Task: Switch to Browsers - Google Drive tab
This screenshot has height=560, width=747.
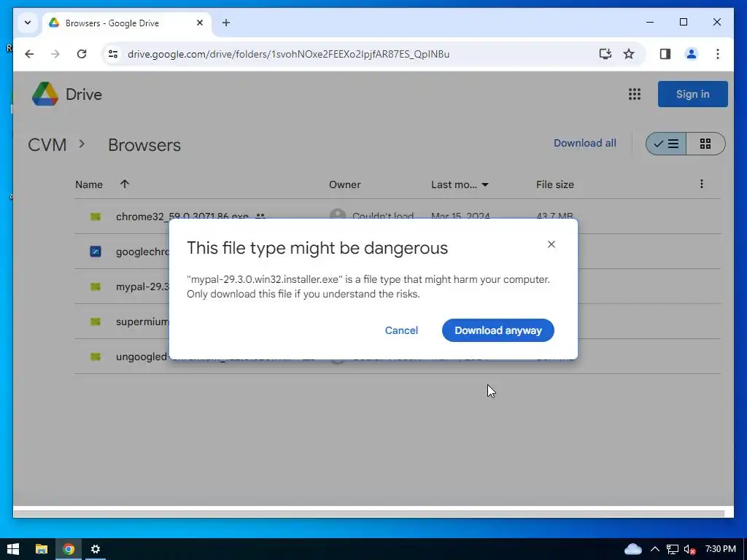Action: point(112,23)
